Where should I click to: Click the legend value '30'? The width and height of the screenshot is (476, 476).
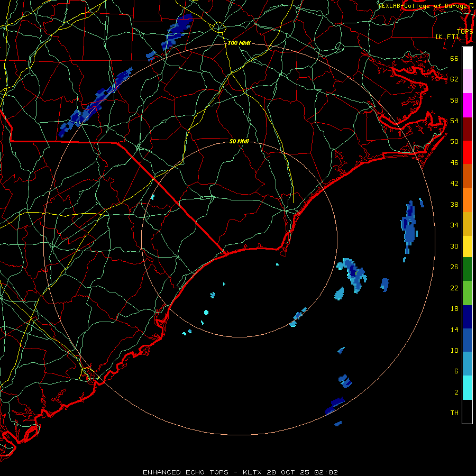[454, 246]
